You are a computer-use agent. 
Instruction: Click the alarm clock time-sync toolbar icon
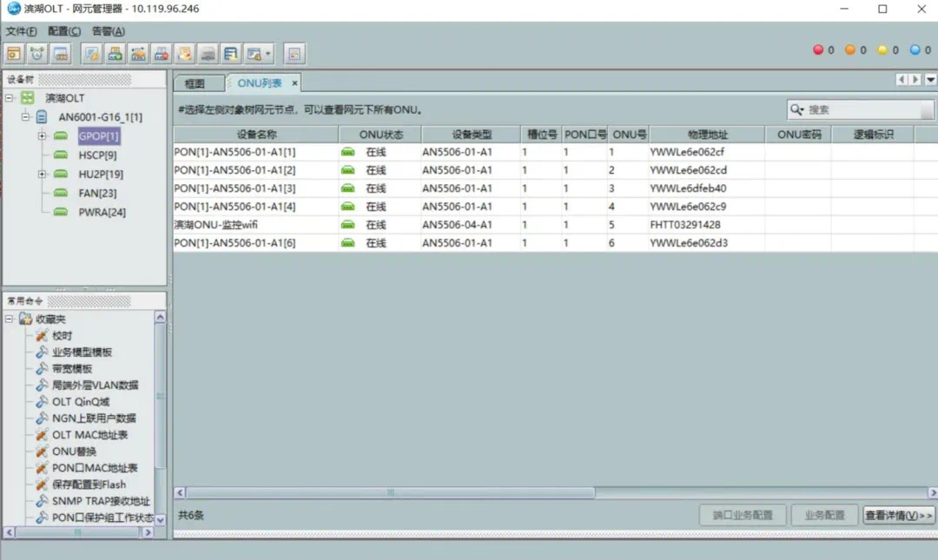37,54
